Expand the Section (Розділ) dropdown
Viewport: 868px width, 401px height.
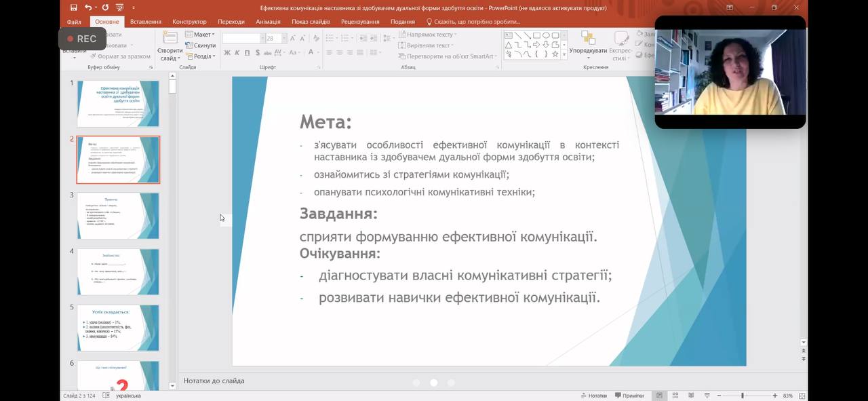[200, 56]
